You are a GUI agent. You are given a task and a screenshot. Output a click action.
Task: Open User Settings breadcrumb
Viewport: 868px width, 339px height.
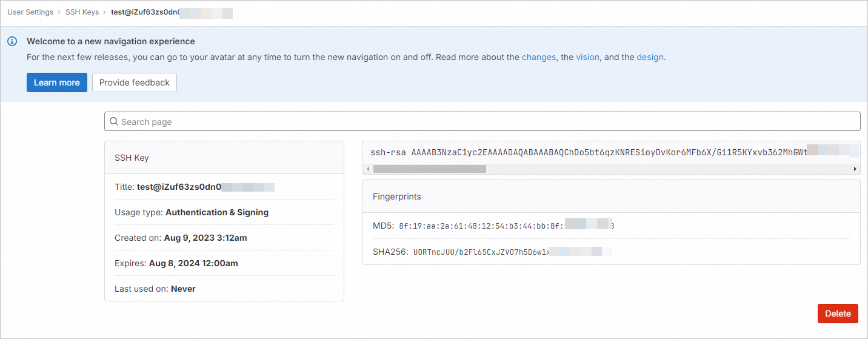(30, 12)
